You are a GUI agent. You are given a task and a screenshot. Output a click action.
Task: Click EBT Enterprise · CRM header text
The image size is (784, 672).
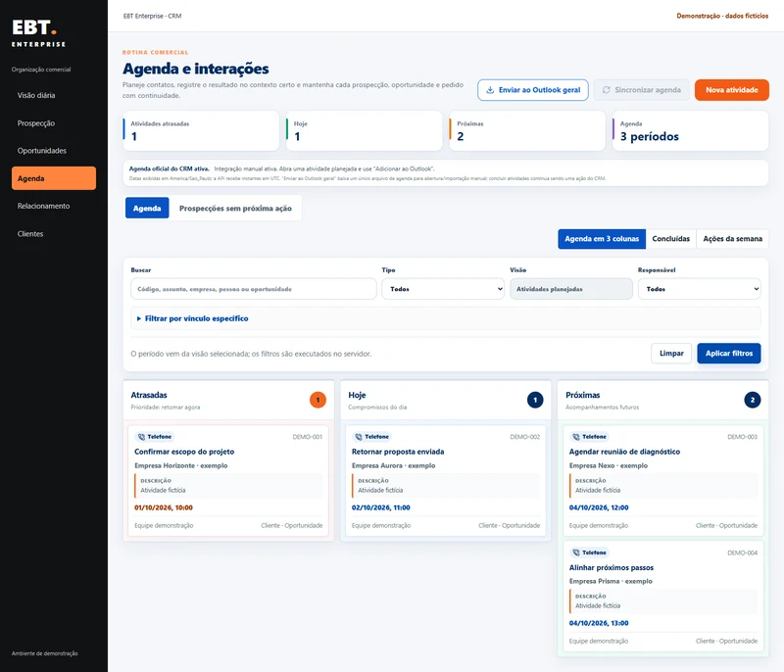pyautogui.click(x=153, y=16)
